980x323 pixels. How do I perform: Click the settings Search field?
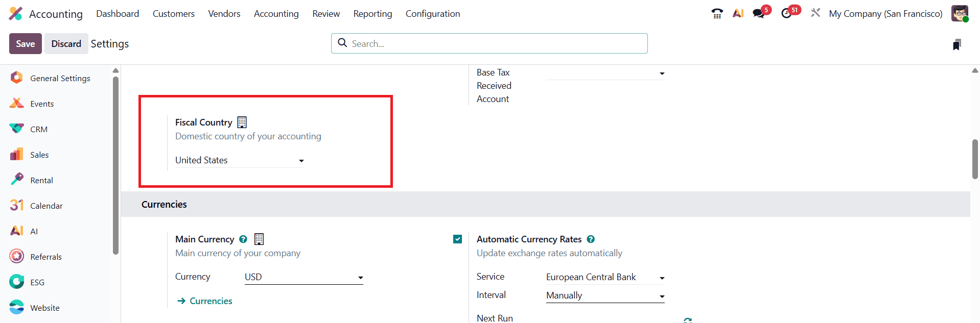tap(489, 43)
